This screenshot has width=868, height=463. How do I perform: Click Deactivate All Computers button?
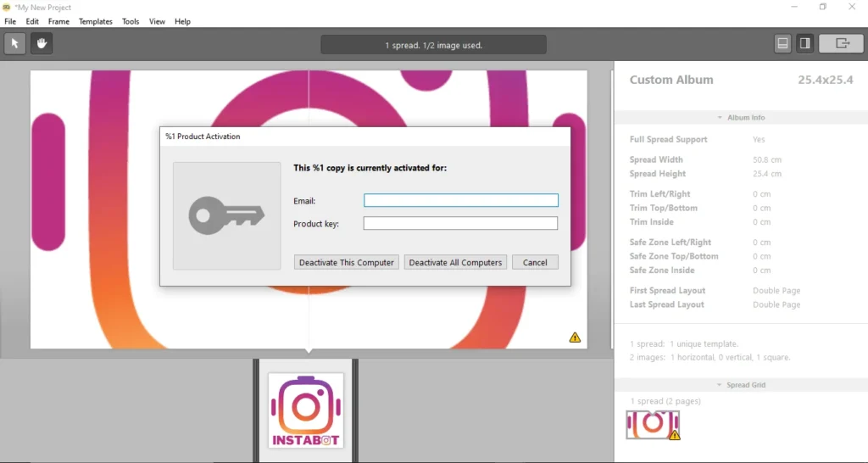click(455, 263)
